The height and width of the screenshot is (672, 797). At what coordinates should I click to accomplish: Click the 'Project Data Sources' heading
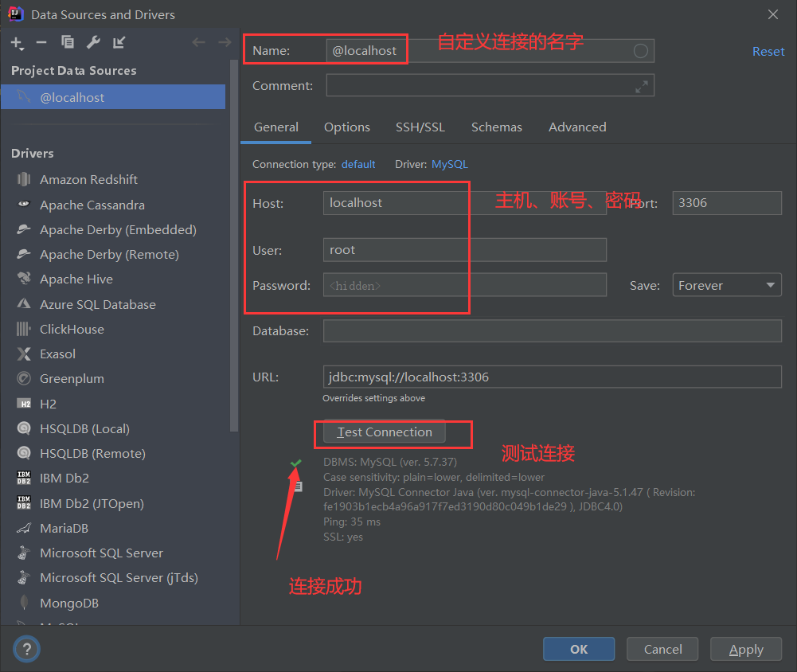(x=74, y=71)
